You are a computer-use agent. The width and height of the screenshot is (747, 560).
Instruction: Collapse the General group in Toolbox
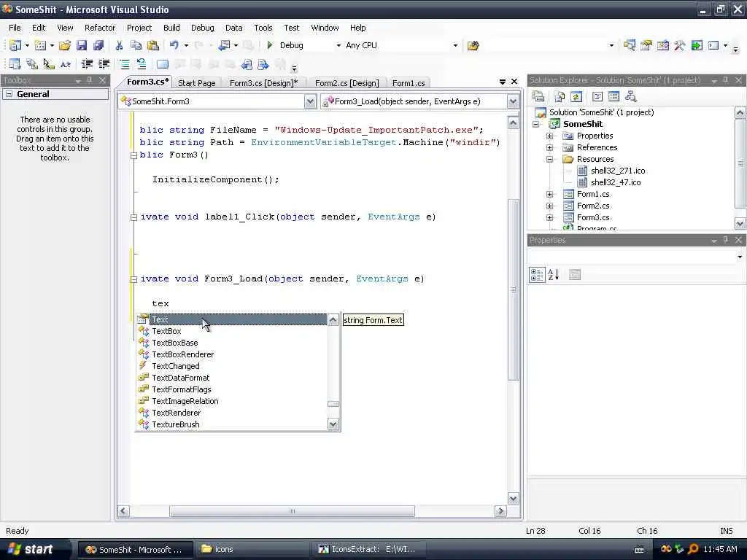click(x=9, y=94)
